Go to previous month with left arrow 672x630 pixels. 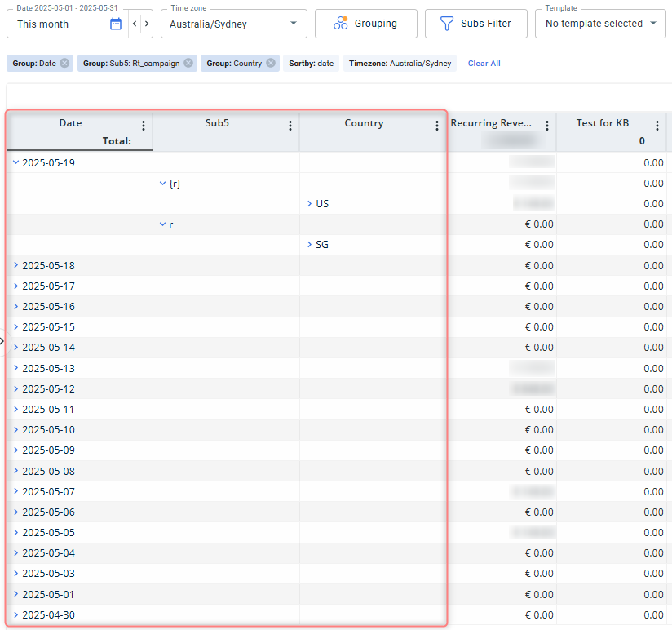[135, 24]
